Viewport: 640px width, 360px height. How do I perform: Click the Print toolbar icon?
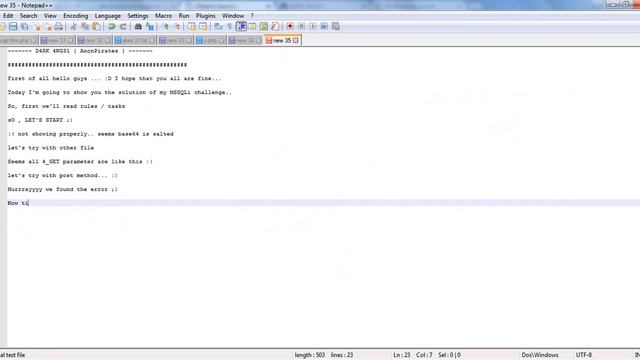coord(58,27)
